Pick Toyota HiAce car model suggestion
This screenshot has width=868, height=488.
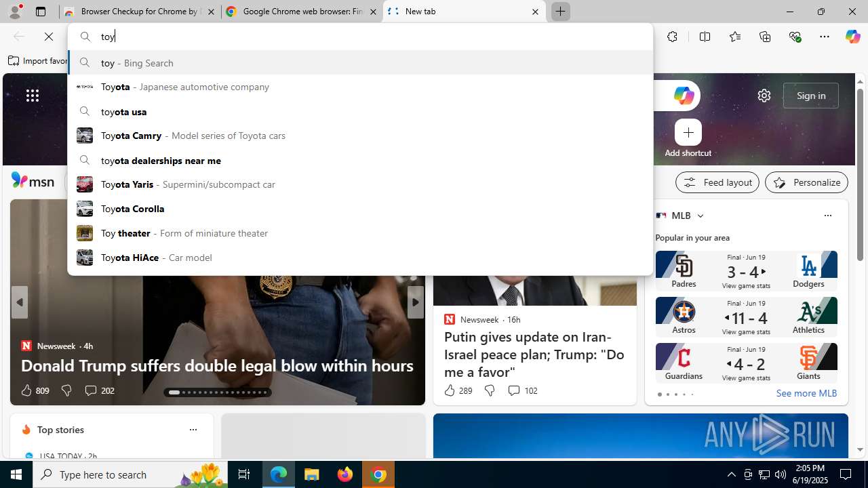(x=360, y=258)
